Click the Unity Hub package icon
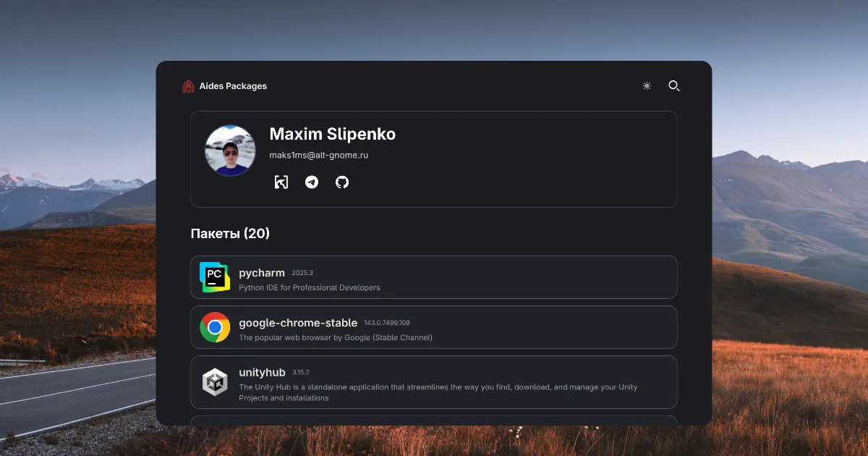Viewport: 868px width, 456px height. 215,381
